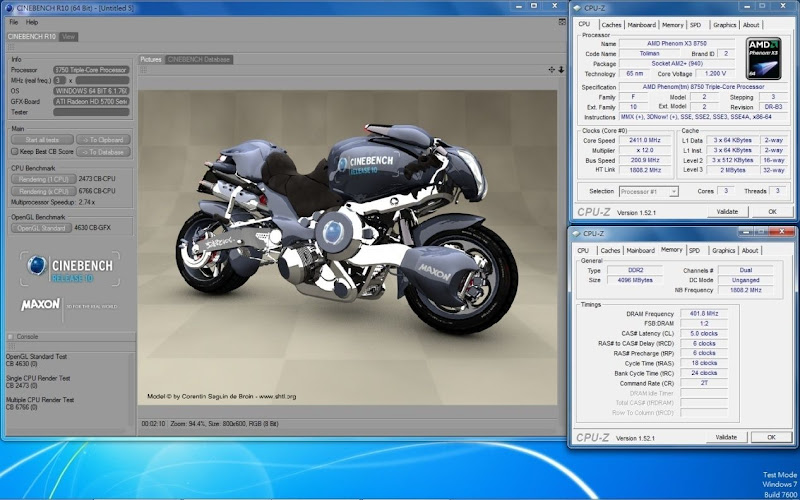
Task: Click the To Clipboard button
Action: click(x=103, y=140)
